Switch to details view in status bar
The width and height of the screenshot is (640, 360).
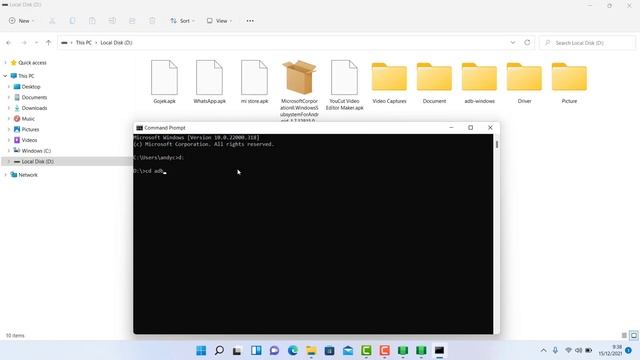(x=624, y=336)
